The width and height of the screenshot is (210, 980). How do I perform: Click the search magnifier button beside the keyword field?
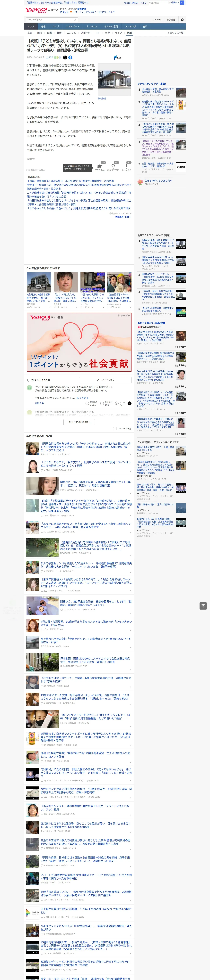pyautogui.click(x=75, y=20)
